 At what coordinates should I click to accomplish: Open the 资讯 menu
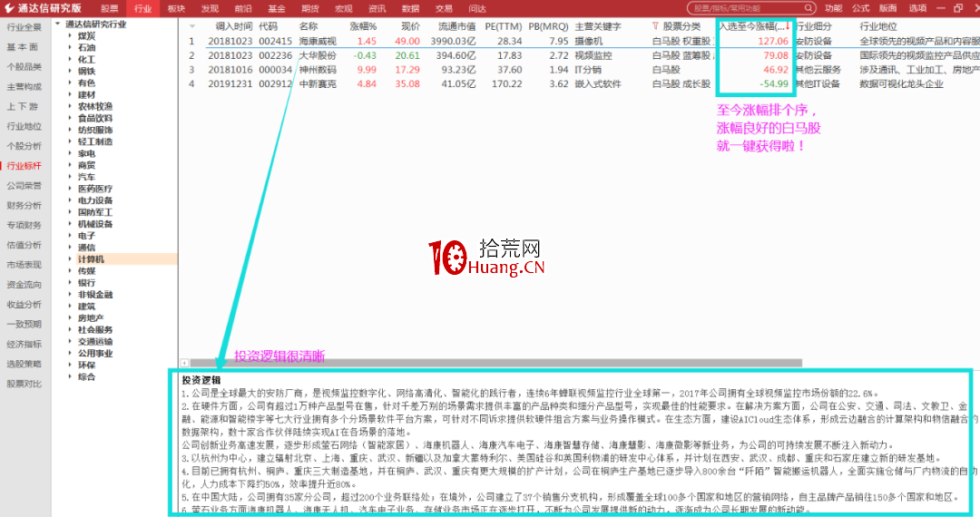pos(377,8)
